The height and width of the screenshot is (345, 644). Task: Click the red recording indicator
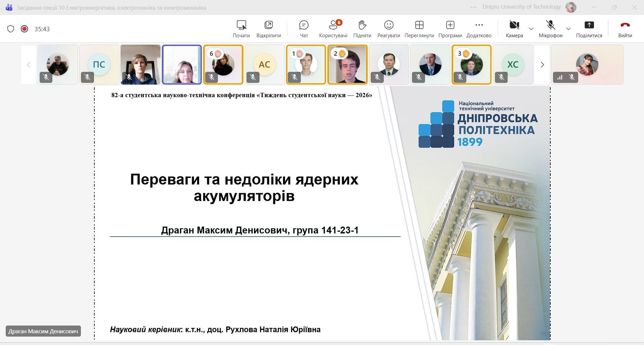[24, 29]
